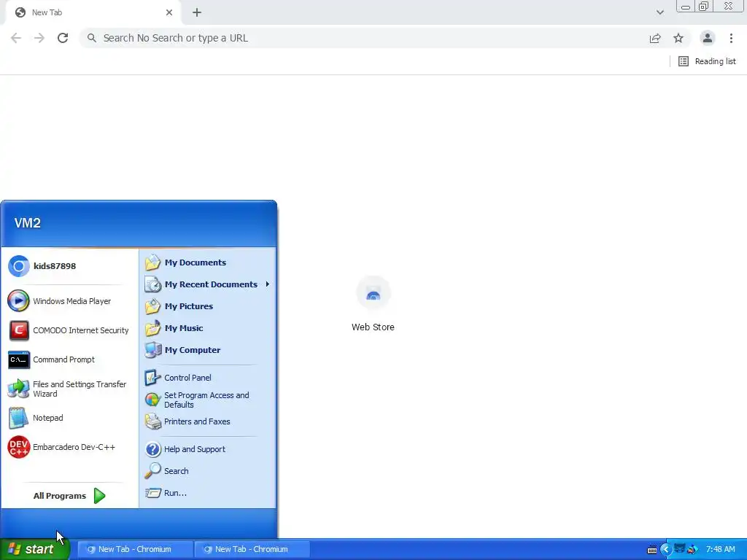Viewport: 747px width, 560px height.
Task: Click the taskbar clock showing 7:48 AM
Action: (720, 549)
